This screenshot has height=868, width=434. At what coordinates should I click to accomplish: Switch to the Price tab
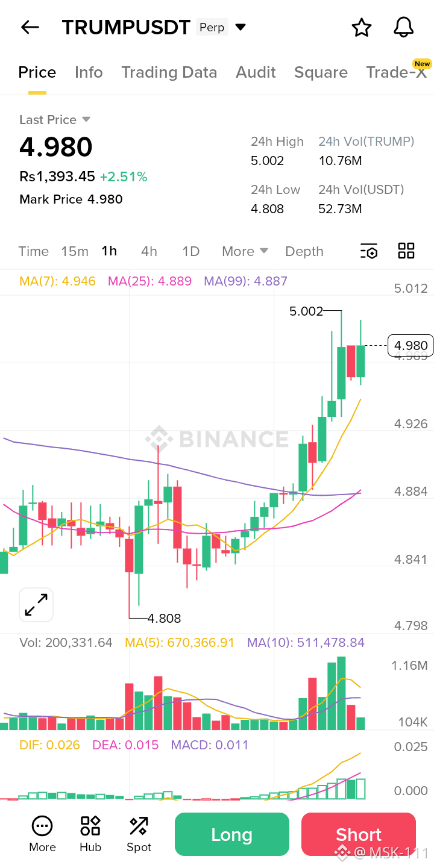pyautogui.click(x=37, y=72)
